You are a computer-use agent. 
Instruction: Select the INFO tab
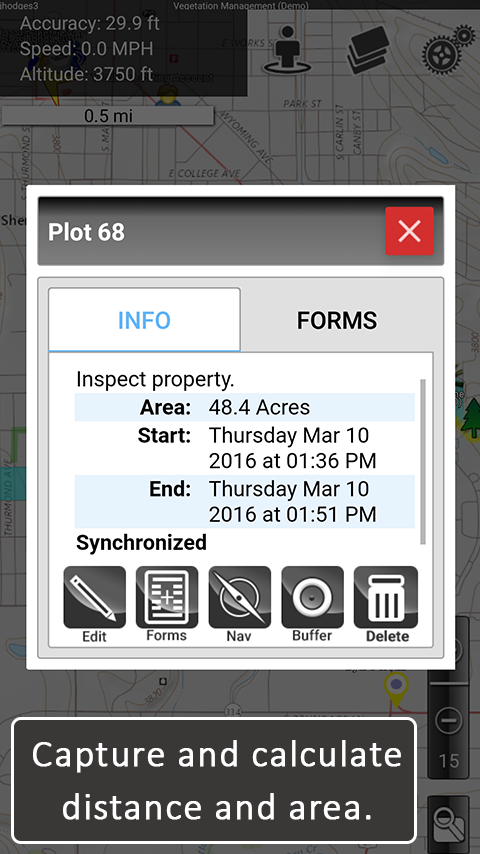[144, 320]
